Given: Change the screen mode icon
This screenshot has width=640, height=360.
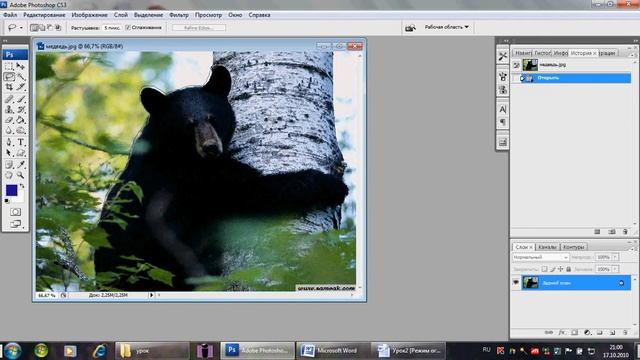Looking at the screenshot, I should click(16, 224).
